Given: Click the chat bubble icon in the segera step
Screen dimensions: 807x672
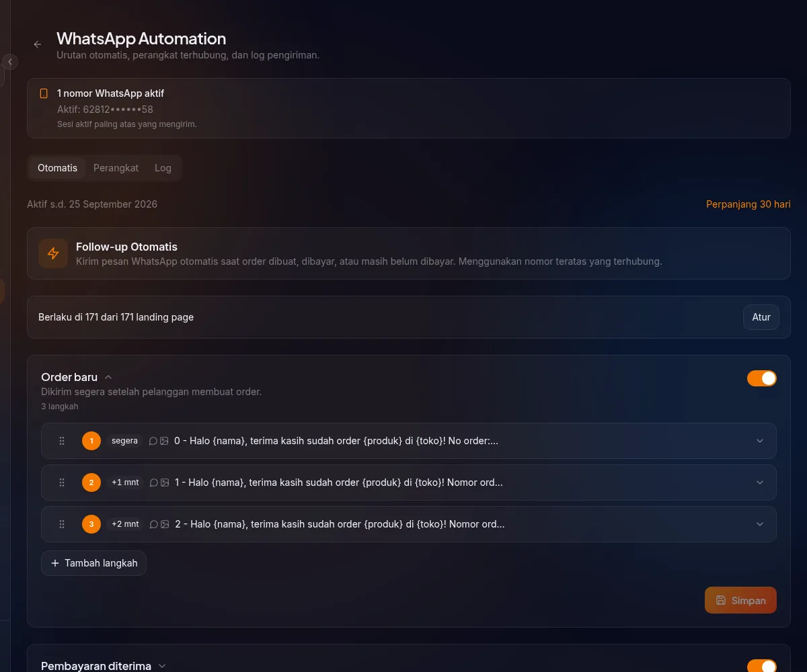Looking at the screenshot, I should point(153,441).
